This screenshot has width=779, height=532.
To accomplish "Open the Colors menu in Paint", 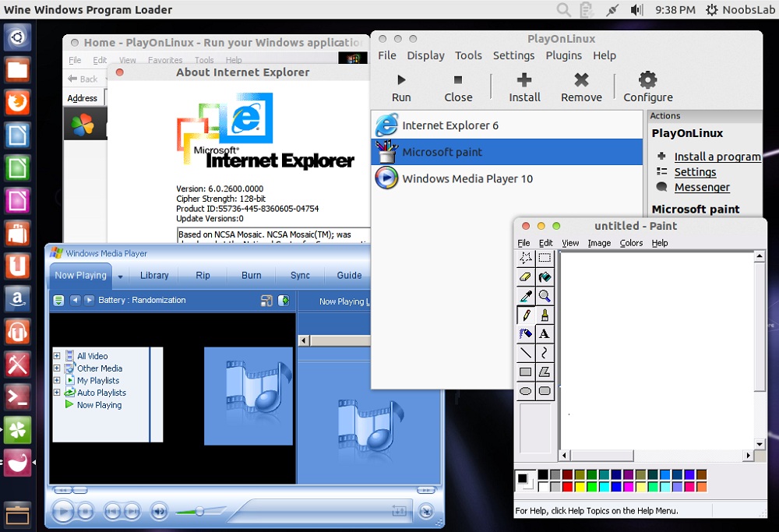I will pyautogui.click(x=631, y=243).
